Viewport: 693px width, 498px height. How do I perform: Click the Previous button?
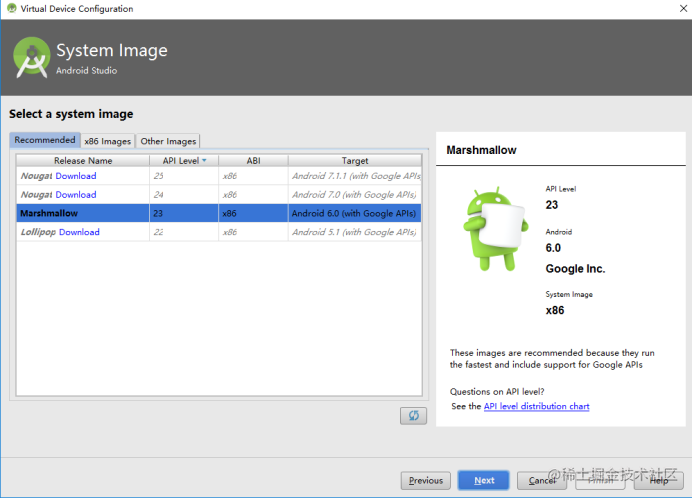click(426, 480)
